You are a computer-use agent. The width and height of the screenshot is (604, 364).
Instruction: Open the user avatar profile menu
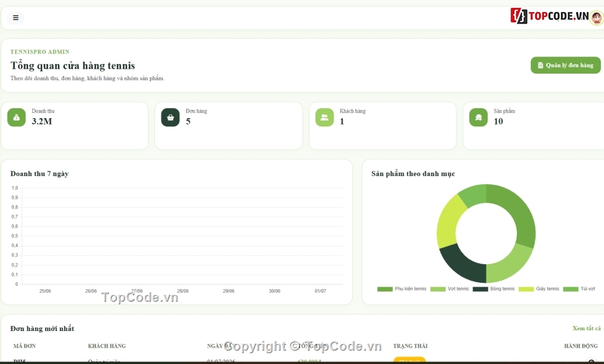tap(597, 17)
